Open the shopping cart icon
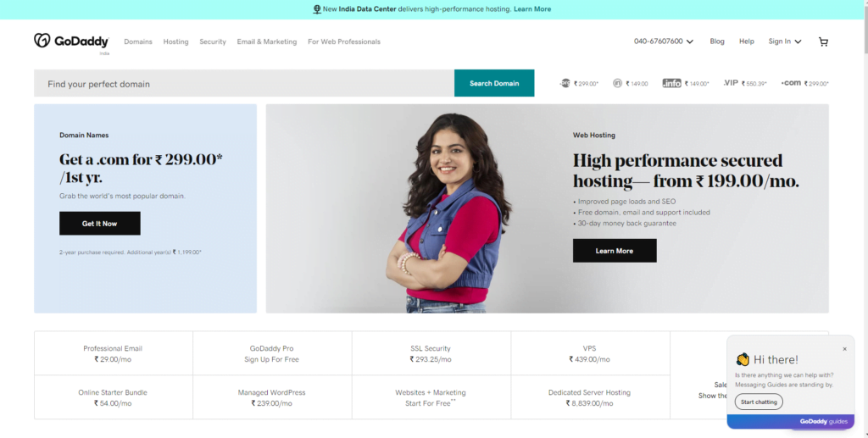Image resolution: width=868 pixels, height=438 pixels. pyautogui.click(x=823, y=42)
